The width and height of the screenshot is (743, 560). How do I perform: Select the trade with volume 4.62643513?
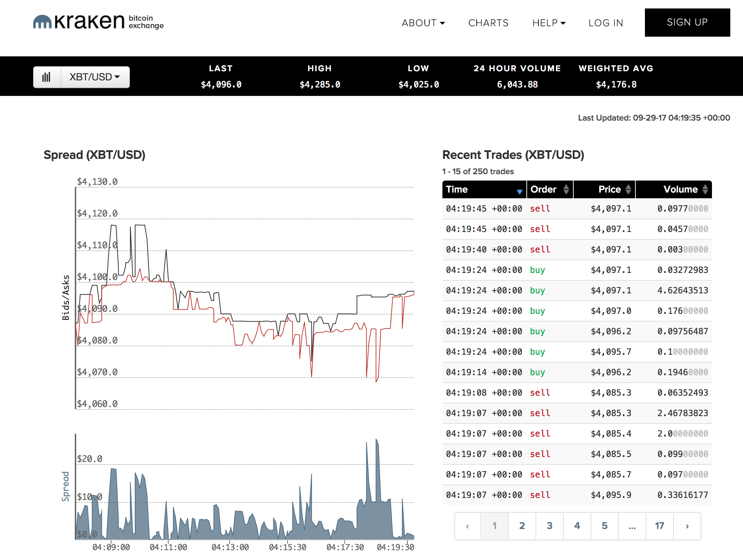577,291
